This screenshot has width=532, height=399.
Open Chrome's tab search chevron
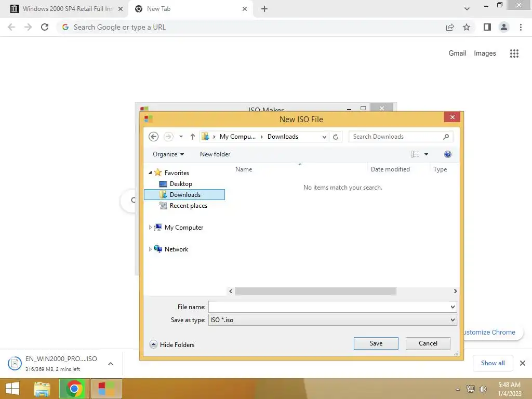coord(467,9)
